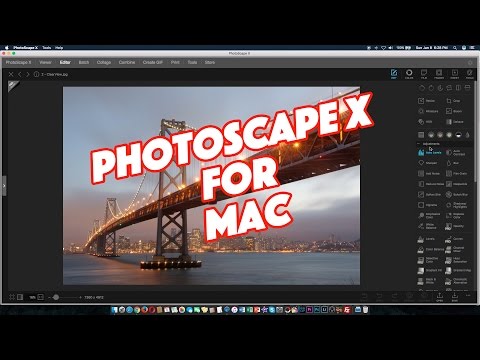The image size is (480, 360).
Task: Switch to the Collage tab
Action: [104, 62]
